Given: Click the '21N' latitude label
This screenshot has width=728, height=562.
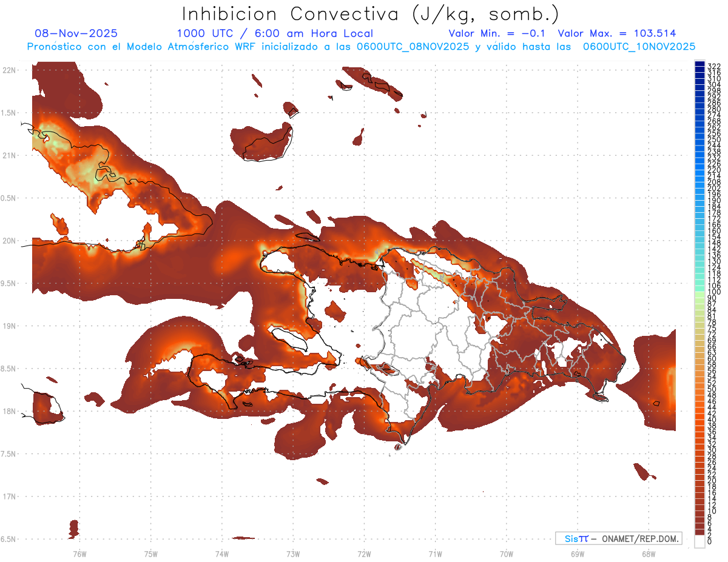Looking at the screenshot, I should tap(9, 155).
